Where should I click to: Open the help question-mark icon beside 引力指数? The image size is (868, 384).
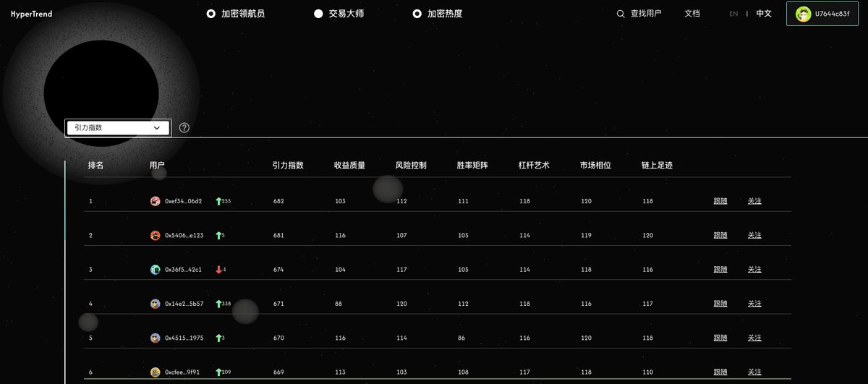point(184,128)
